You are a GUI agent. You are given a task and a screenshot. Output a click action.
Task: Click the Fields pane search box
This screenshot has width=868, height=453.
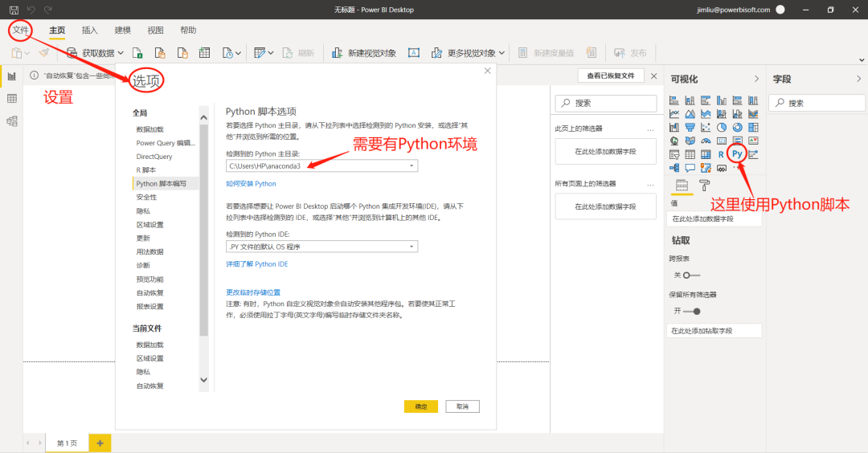pos(819,103)
